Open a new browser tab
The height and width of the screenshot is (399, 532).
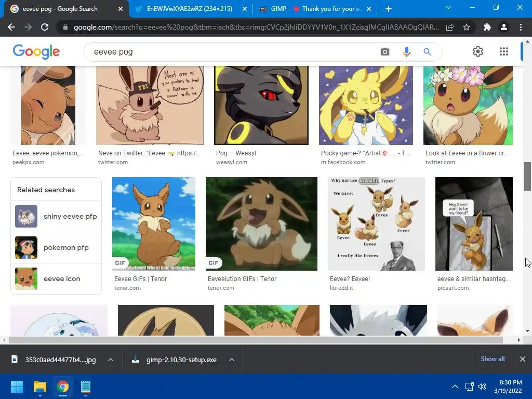[389, 9]
